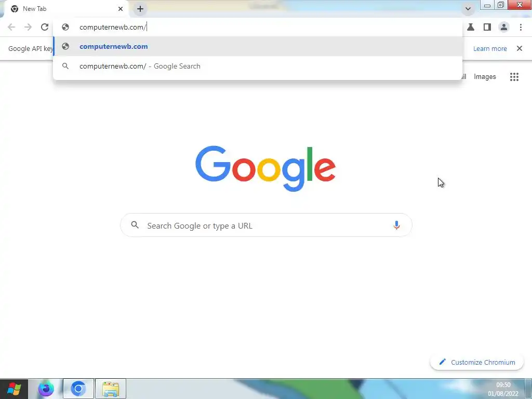
Task: Dismiss the Google API keys infobar
Action: 520,48
